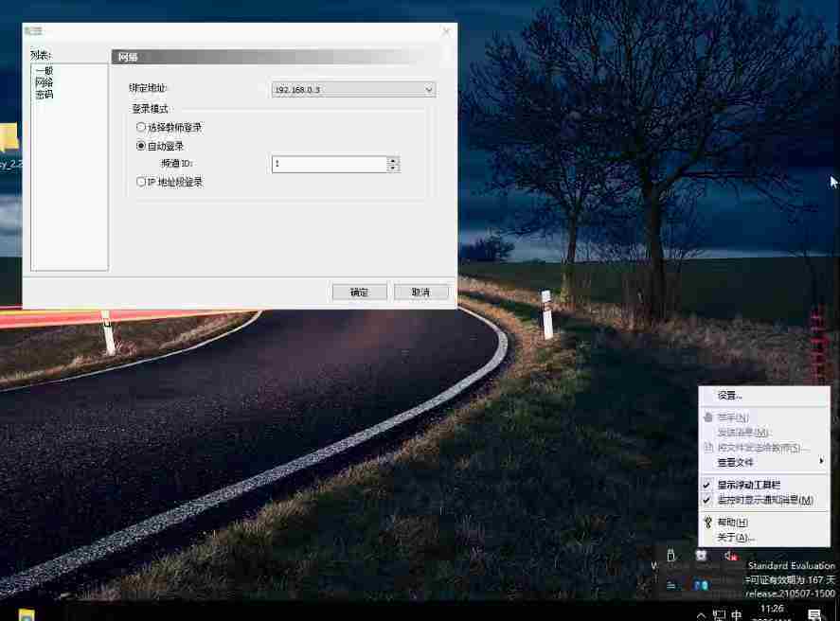Click the student client icon in tray overflow

[701, 556]
